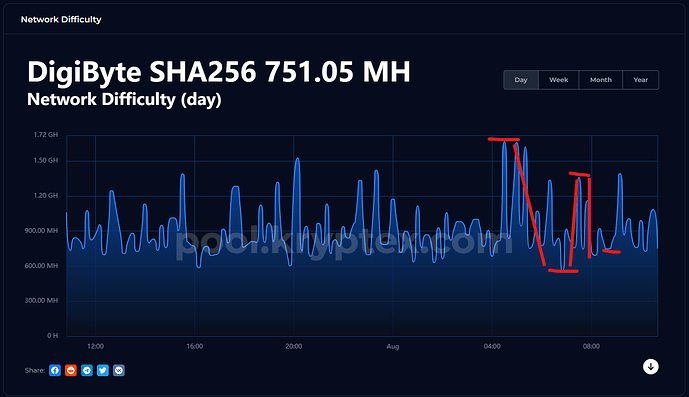Viewport: 689px width, 397px height.
Task: Share chart through Telegram icon
Action: (87, 370)
